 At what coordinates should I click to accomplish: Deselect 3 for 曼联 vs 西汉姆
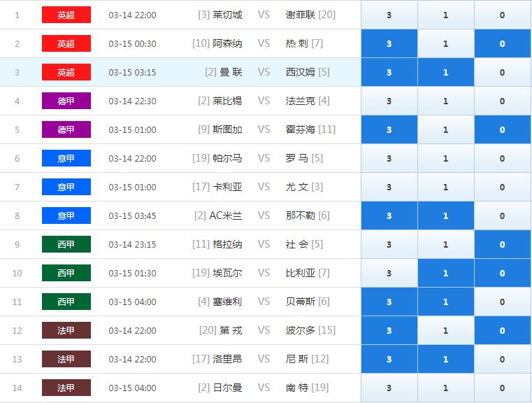pos(389,72)
